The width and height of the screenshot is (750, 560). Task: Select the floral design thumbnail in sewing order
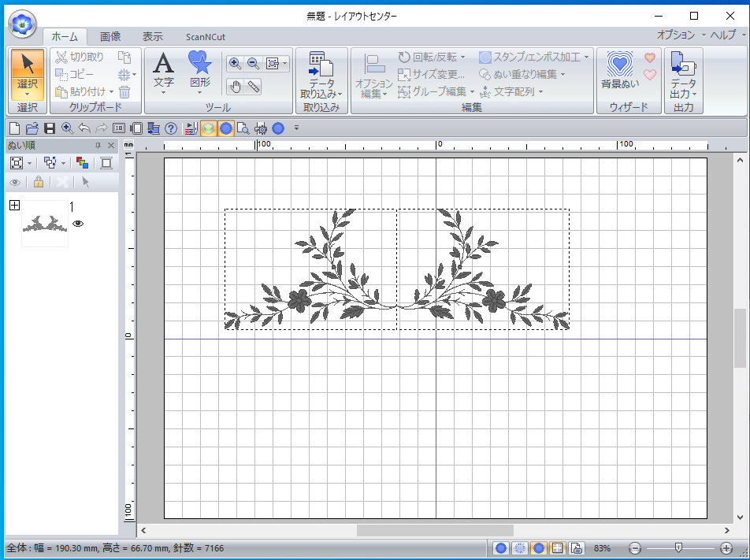[x=44, y=224]
